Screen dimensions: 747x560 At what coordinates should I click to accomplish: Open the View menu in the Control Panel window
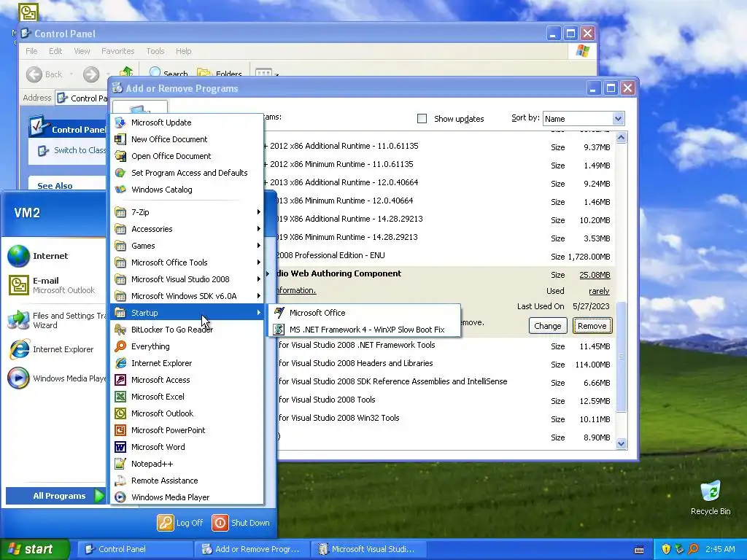[82, 51]
